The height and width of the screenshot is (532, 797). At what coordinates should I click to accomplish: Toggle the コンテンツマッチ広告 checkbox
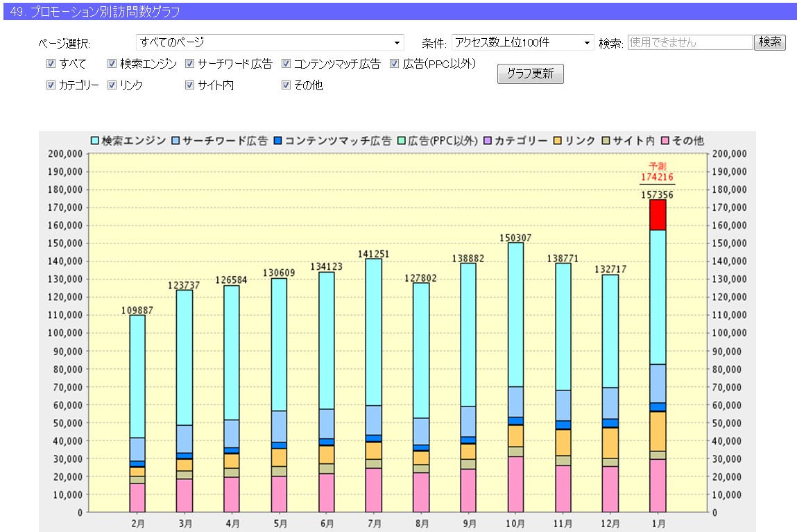286,64
